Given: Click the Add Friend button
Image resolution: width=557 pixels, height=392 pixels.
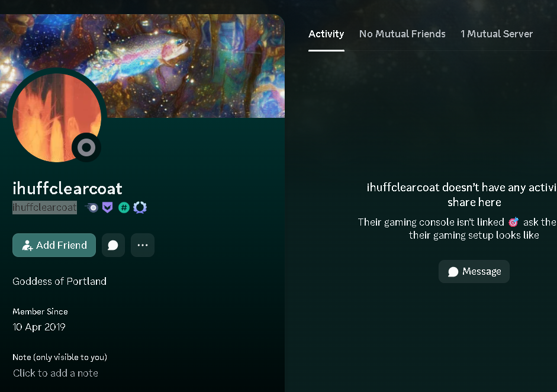Looking at the screenshot, I should [54, 245].
